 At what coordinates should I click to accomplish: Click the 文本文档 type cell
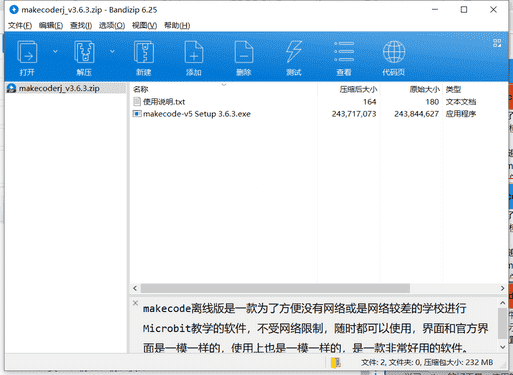click(461, 102)
